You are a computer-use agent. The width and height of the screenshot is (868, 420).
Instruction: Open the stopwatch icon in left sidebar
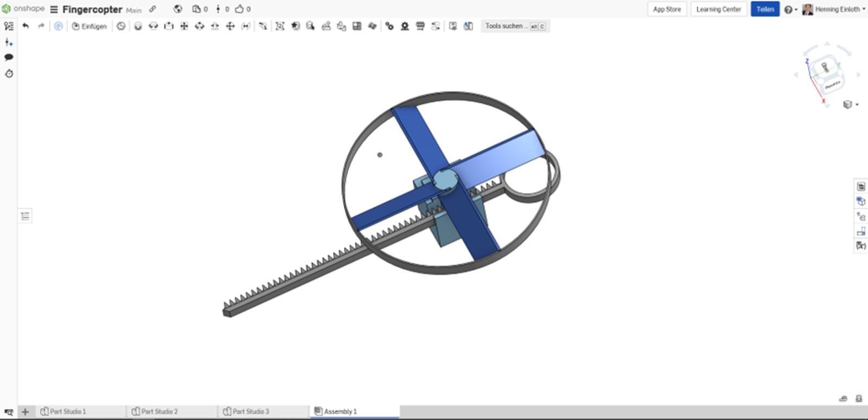(x=9, y=74)
